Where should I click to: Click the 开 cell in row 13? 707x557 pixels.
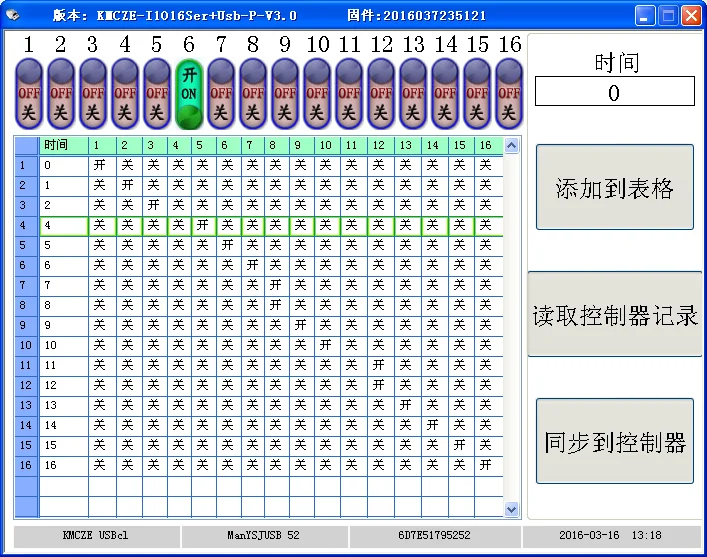pos(408,405)
